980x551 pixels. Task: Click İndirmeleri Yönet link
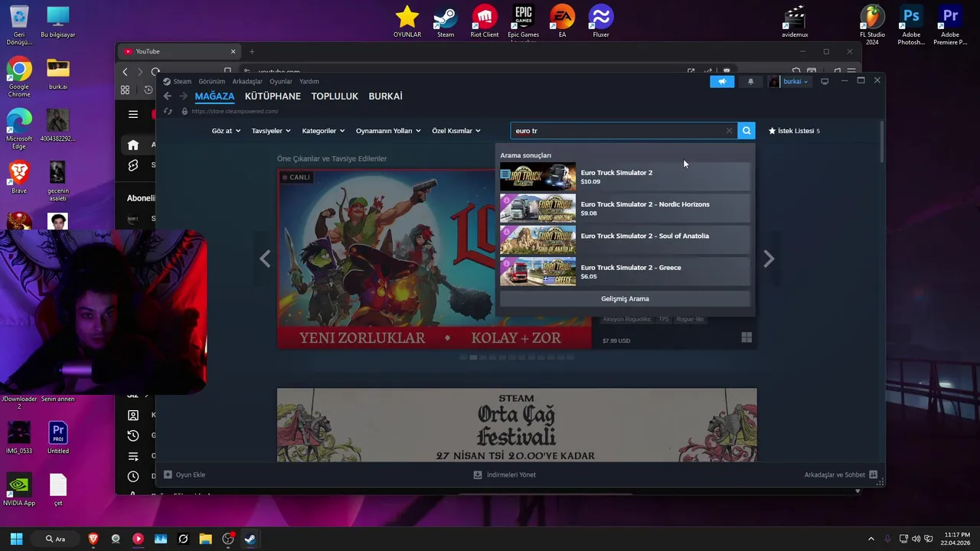(505, 474)
